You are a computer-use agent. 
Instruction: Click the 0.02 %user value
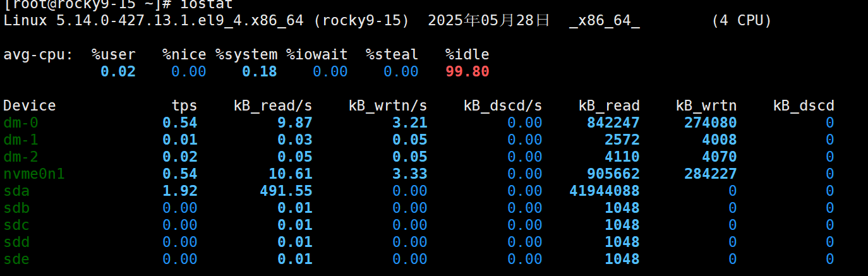point(118,71)
